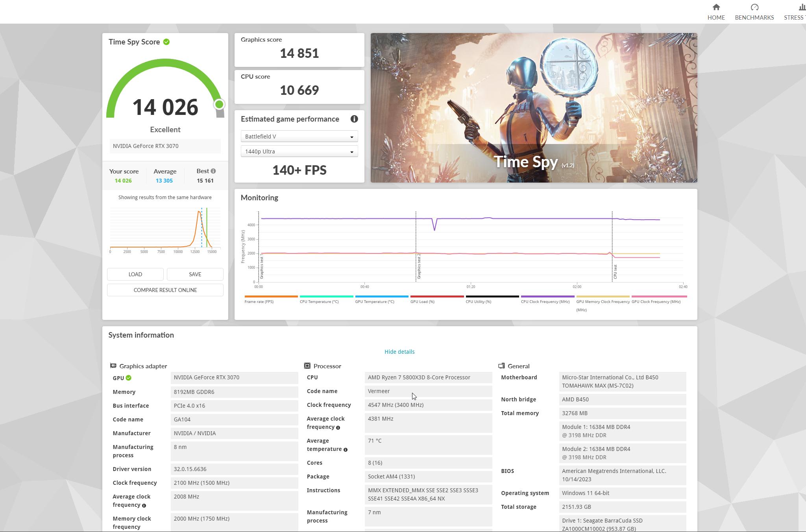806x532 pixels.
Task: Click COMPARE RESULT ONLINE button
Action: tap(165, 290)
